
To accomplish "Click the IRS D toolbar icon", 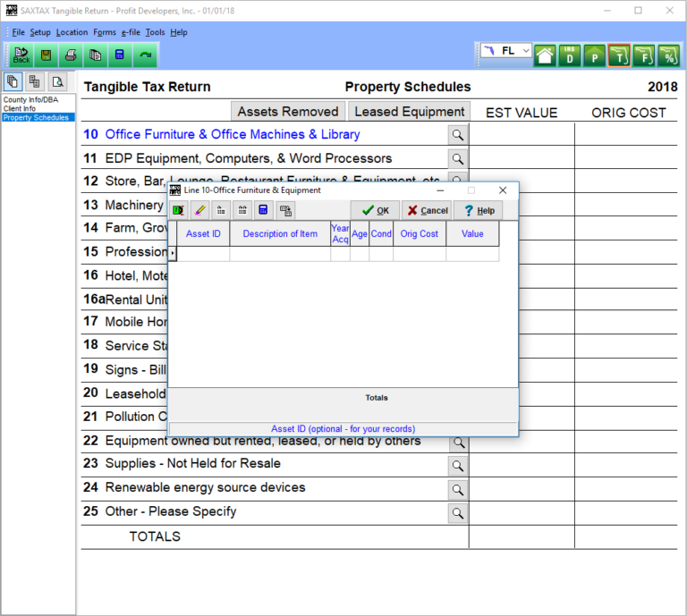I will click(570, 56).
